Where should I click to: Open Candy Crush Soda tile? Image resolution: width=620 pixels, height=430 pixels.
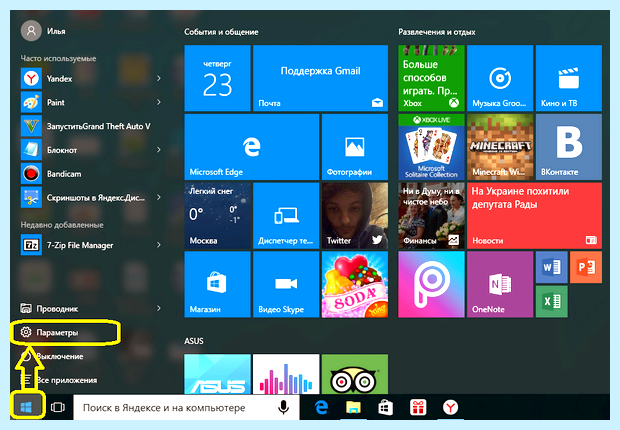pos(355,284)
